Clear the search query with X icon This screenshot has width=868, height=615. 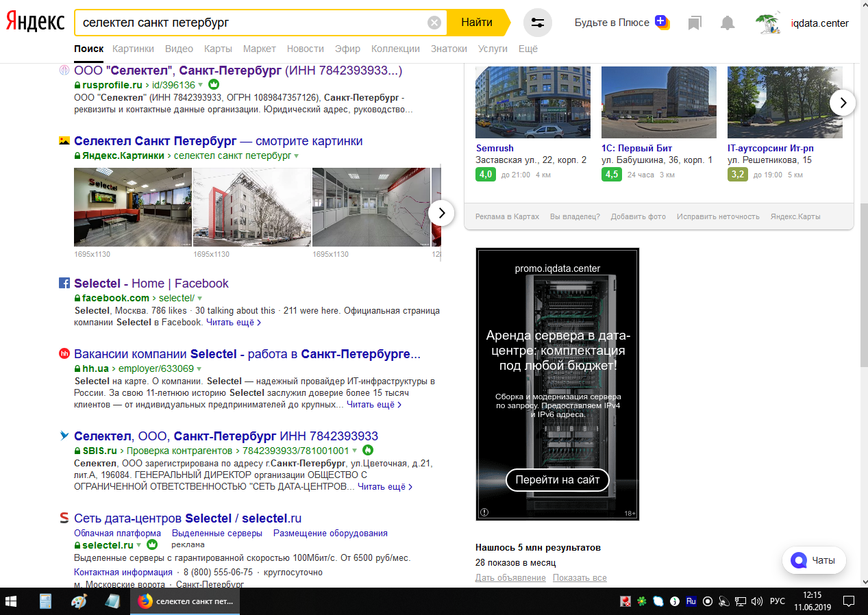point(434,23)
